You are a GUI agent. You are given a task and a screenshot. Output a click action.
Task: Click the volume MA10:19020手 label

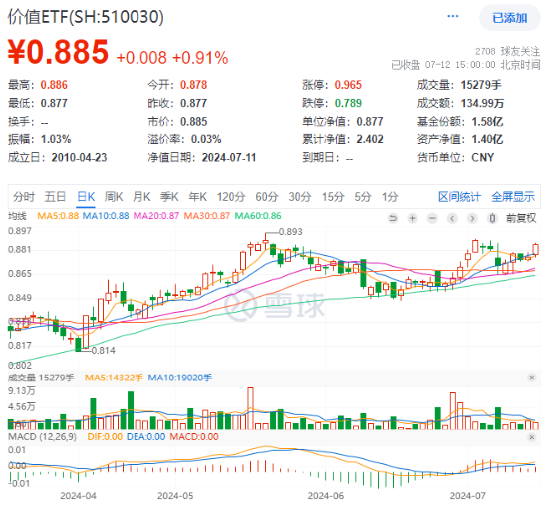coord(180,378)
